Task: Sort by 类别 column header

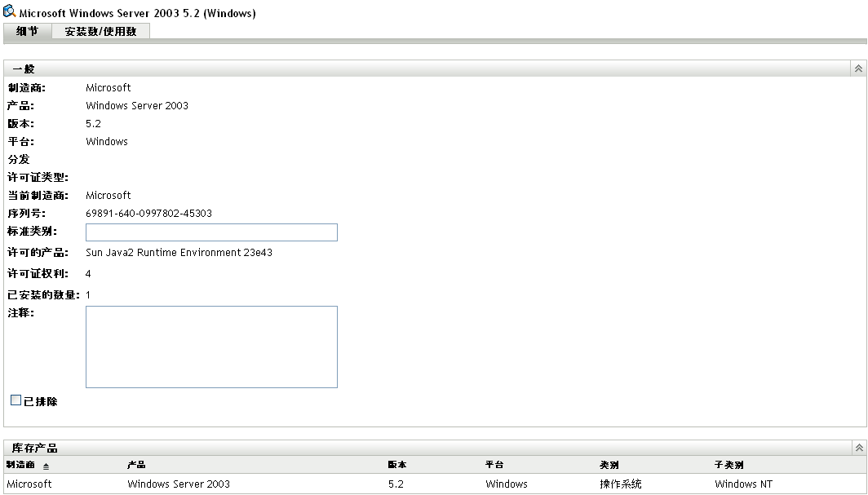Action: pos(609,465)
